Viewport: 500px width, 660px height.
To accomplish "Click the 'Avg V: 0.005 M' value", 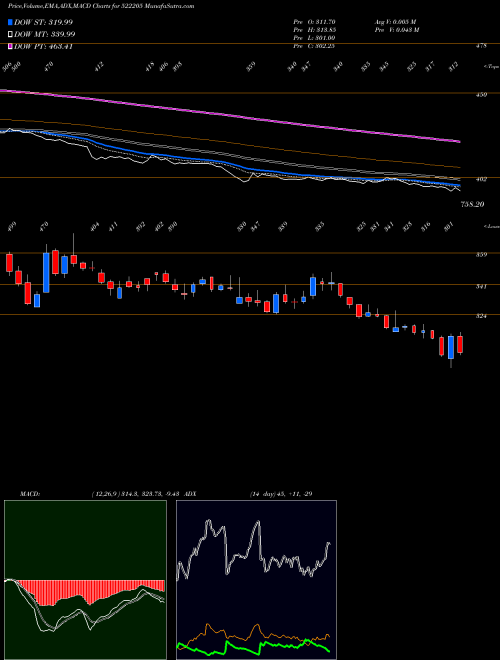I will [395, 22].
